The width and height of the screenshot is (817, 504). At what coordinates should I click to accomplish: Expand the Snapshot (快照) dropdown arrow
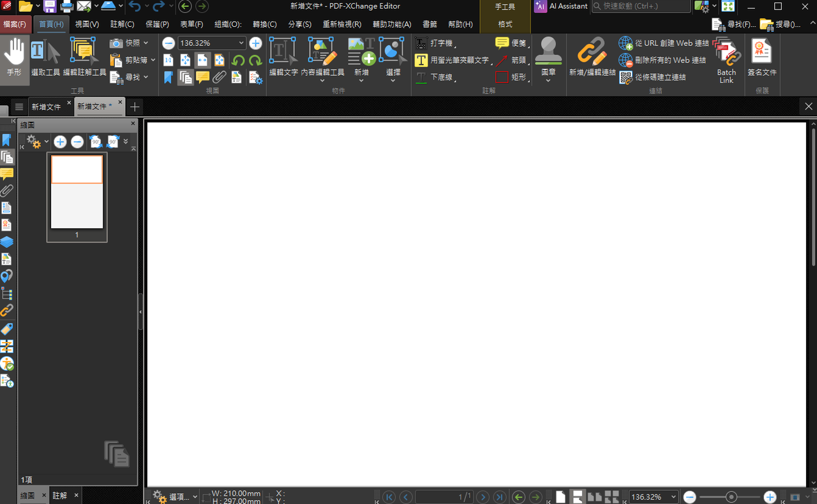coord(146,43)
